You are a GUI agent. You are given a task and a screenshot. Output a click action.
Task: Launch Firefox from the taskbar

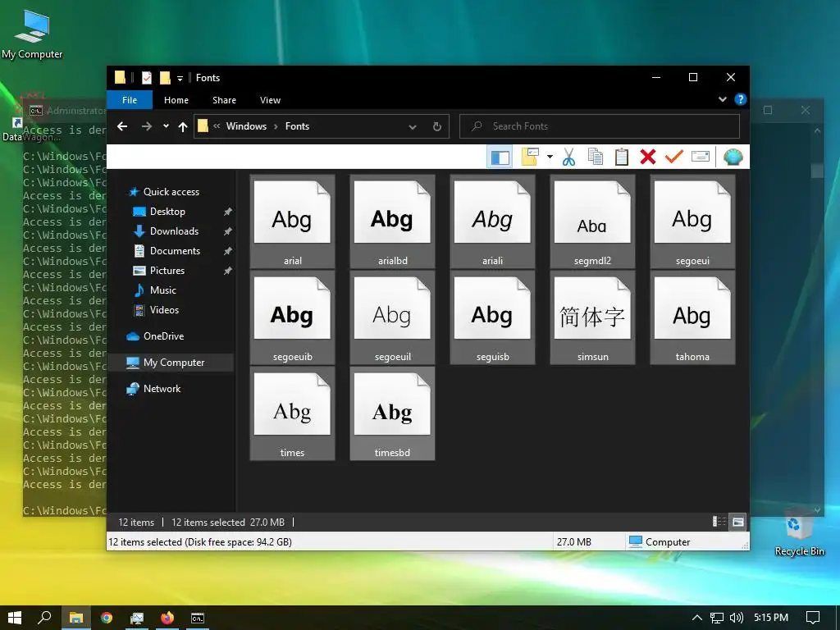(167, 618)
